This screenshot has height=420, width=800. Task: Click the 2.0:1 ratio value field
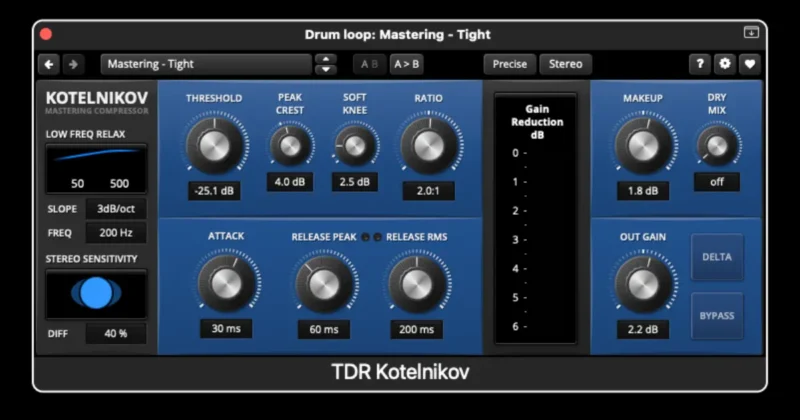(x=428, y=191)
